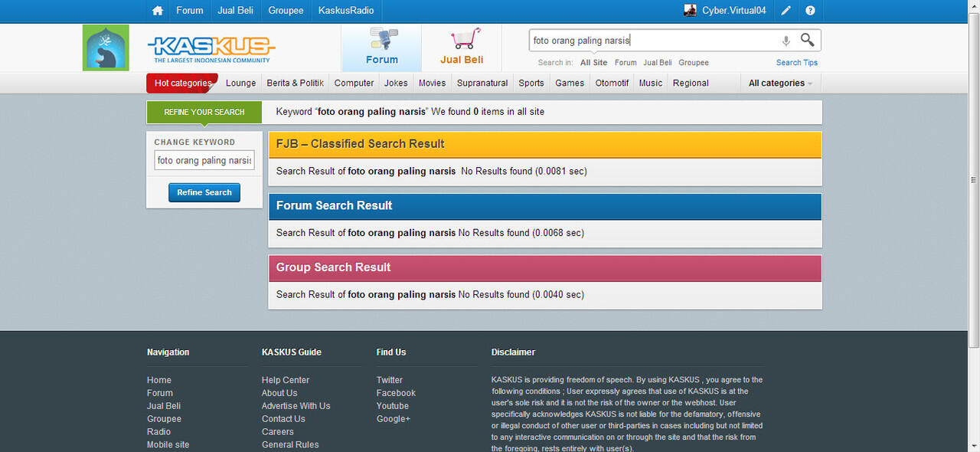
Task: Set search scope to Forum
Action: [x=626, y=63]
